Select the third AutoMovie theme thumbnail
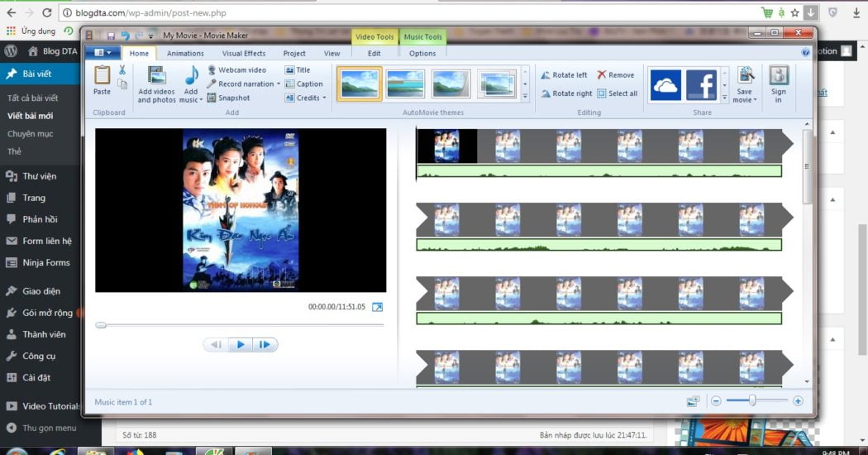868x455 pixels. pyautogui.click(x=451, y=84)
